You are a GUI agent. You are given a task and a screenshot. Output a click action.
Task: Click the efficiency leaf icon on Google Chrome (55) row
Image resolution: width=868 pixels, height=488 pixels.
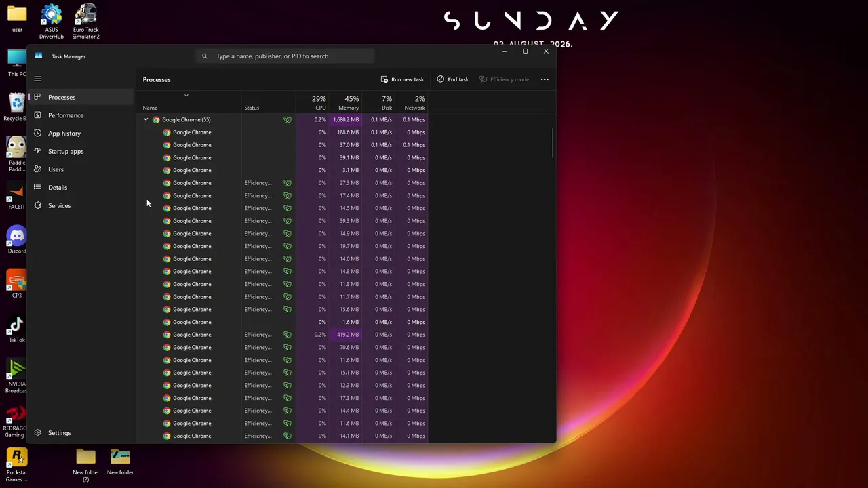pos(288,120)
